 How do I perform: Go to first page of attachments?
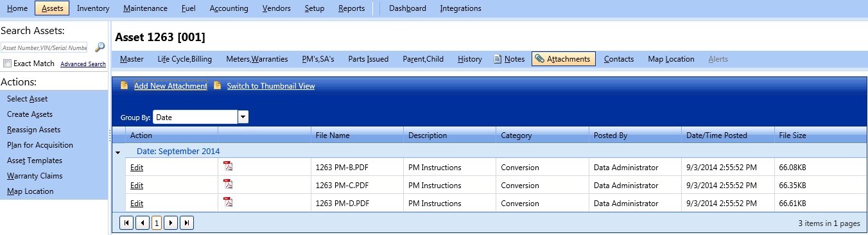(127, 223)
